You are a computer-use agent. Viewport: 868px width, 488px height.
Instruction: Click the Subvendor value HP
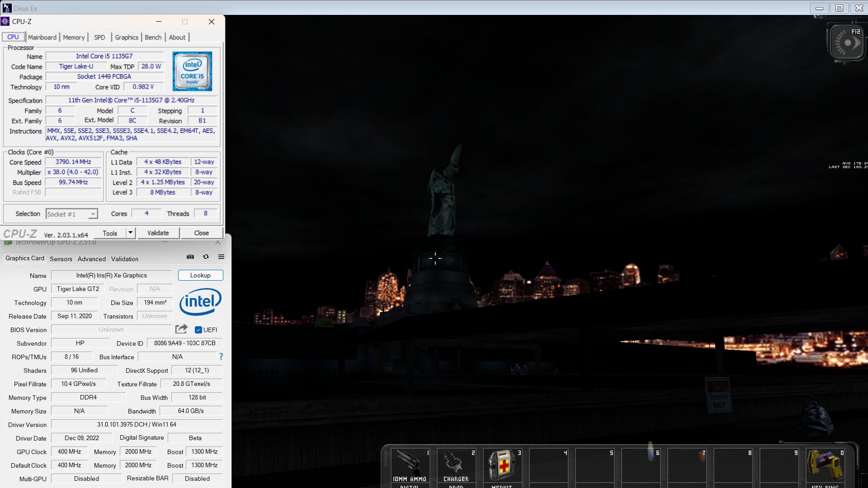coord(80,343)
